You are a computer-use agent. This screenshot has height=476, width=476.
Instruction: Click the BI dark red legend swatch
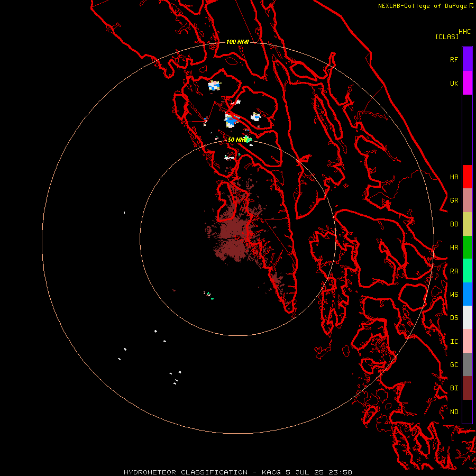tap(467, 388)
